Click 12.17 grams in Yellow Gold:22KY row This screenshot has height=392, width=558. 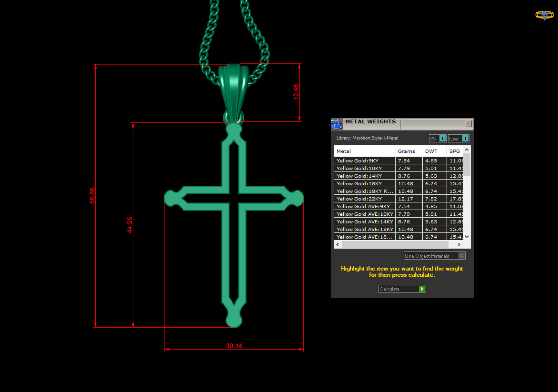coord(405,199)
